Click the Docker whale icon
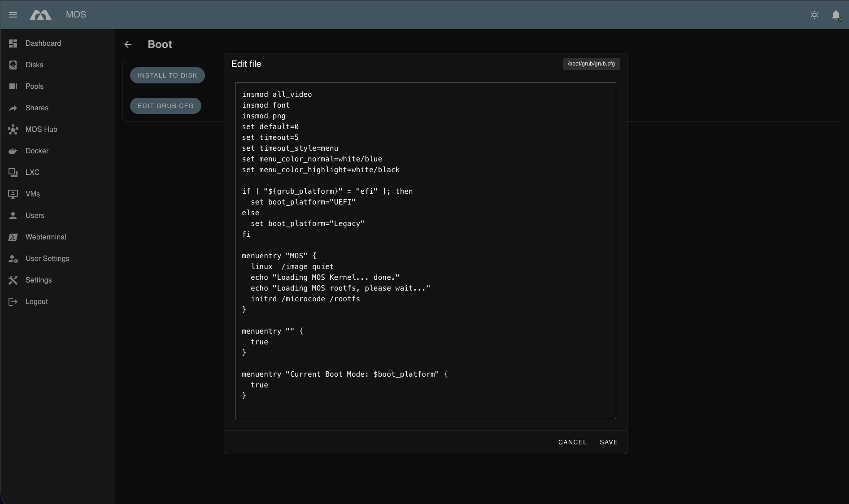This screenshot has height=504, width=849. 13,151
